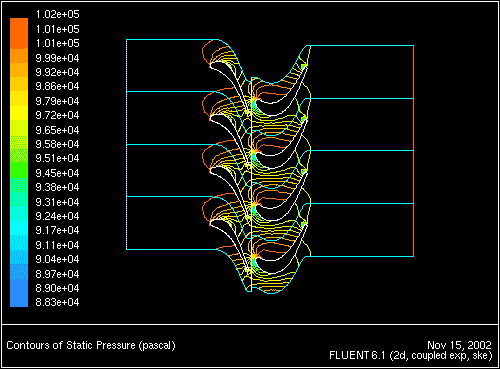Click the legend value 1.02e+05

[x=57, y=14]
